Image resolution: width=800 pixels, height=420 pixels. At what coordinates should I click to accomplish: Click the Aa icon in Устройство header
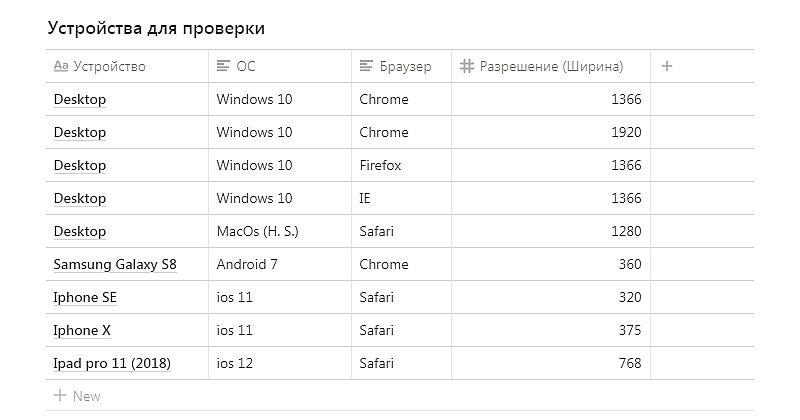[61, 66]
